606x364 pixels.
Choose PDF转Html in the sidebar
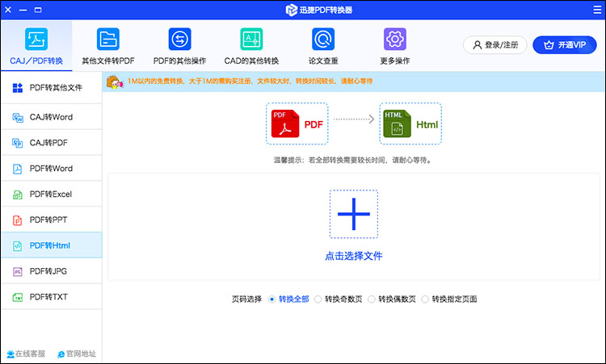pos(52,245)
